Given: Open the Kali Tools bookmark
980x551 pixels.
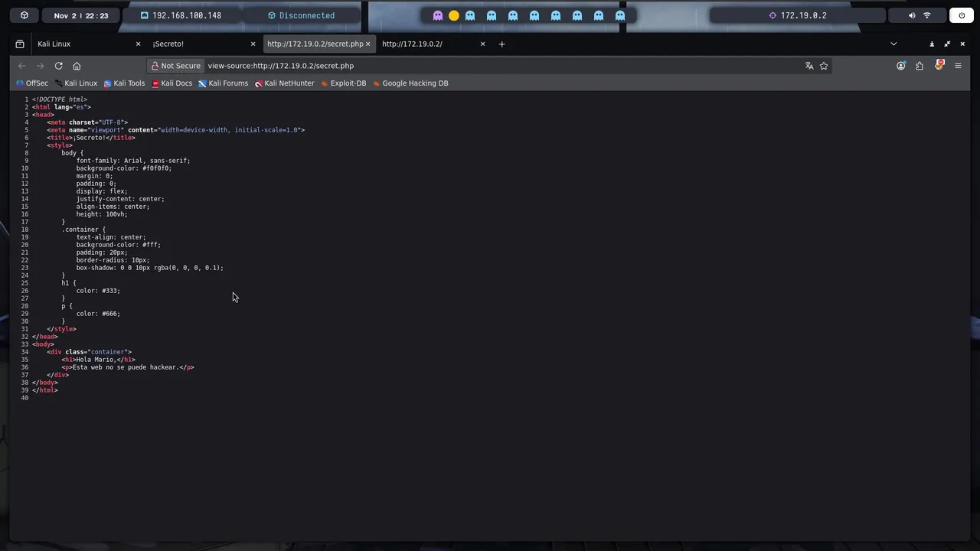Looking at the screenshot, I should click(x=124, y=83).
